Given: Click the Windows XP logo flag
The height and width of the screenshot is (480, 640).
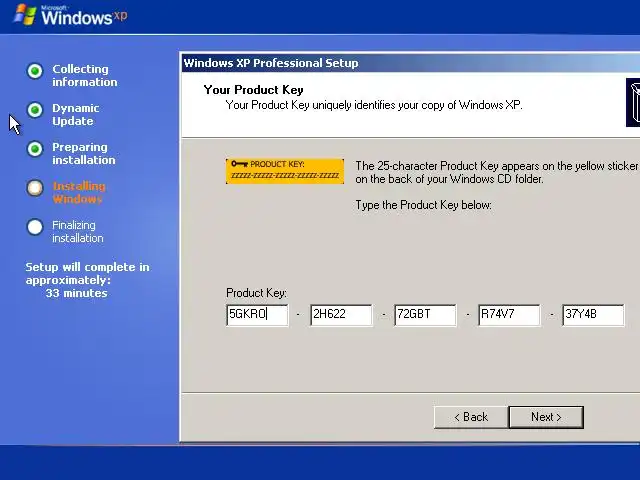Looking at the screenshot, I should tap(25, 14).
